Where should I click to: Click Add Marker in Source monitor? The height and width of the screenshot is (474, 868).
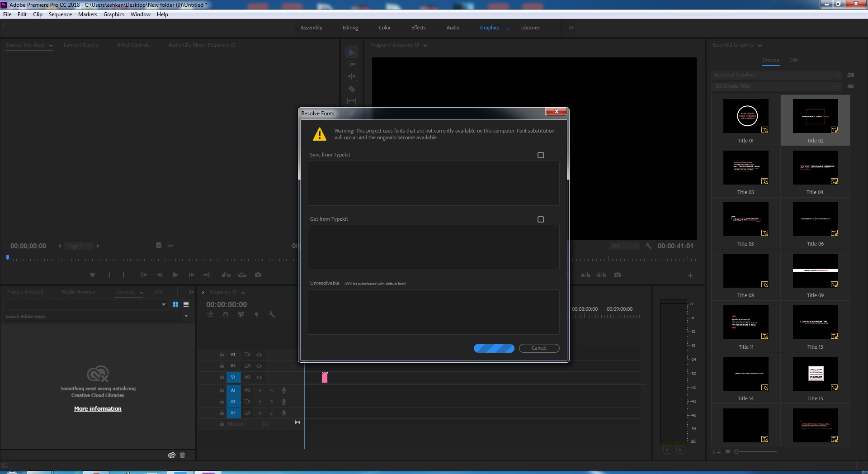[93, 275]
